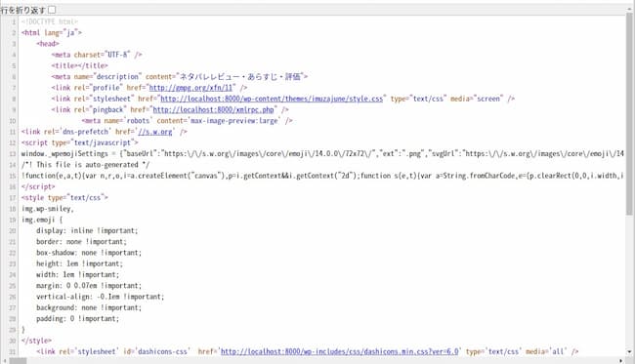This screenshot has width=635, height=364.
Task: Click the padding: 0 !important line
Action: 78,319
